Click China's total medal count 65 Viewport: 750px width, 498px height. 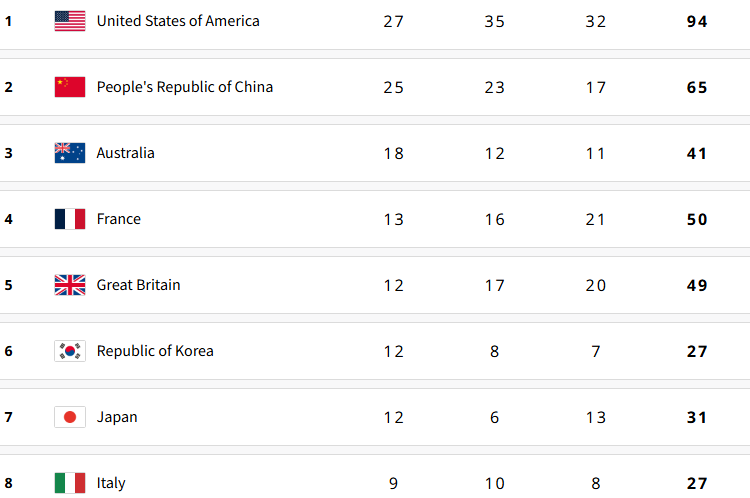(x=697, y=87)
